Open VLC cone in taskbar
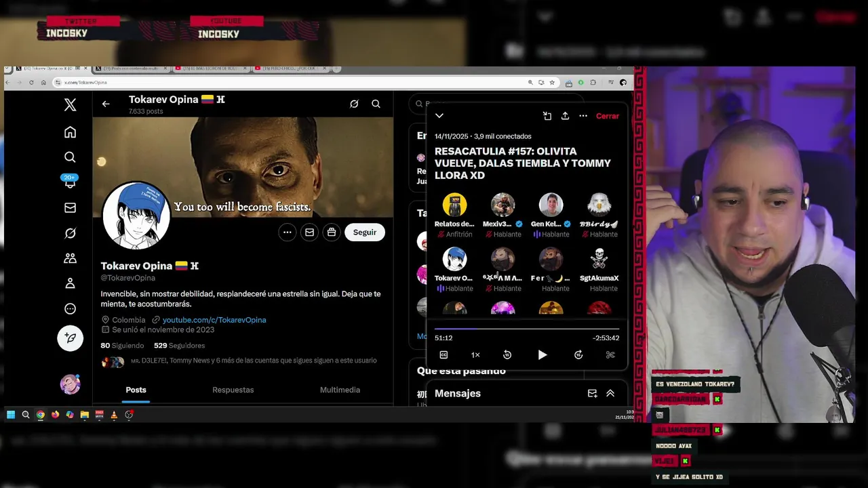The height and width of the screenshot is (488, 868). click(114, 415)
